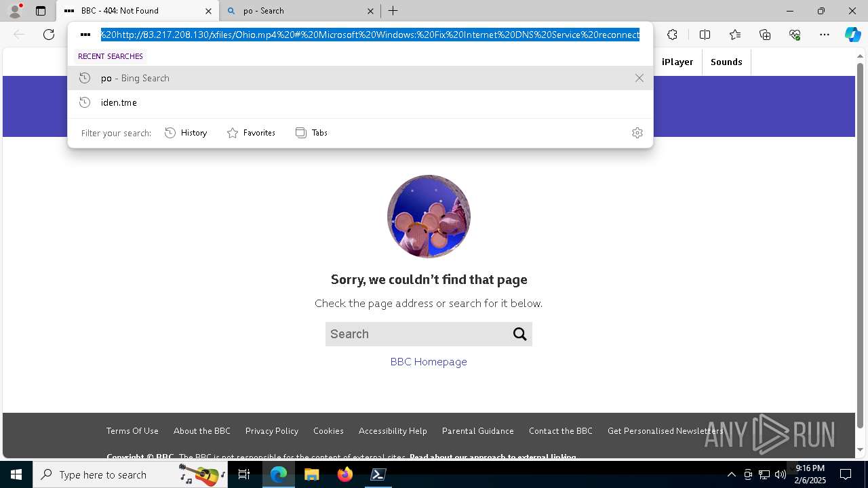Open the Favorites star icon
This screenshot has width=868, height=488.
pos(735,35)
